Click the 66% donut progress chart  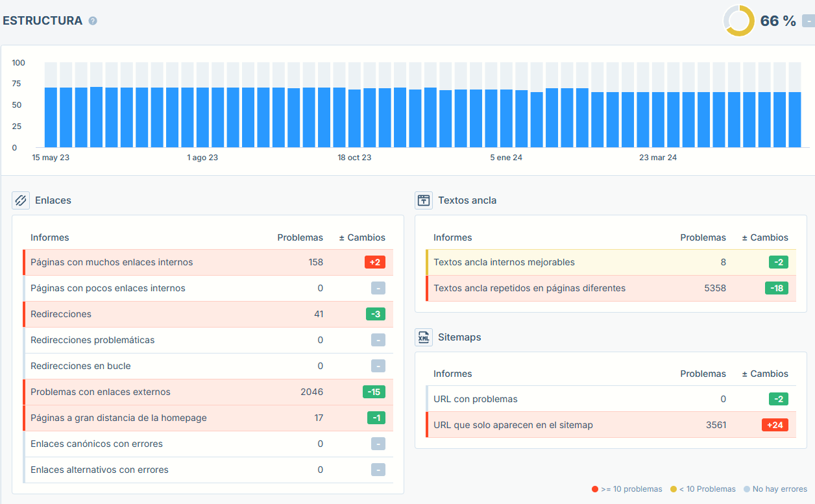point(738,21)
